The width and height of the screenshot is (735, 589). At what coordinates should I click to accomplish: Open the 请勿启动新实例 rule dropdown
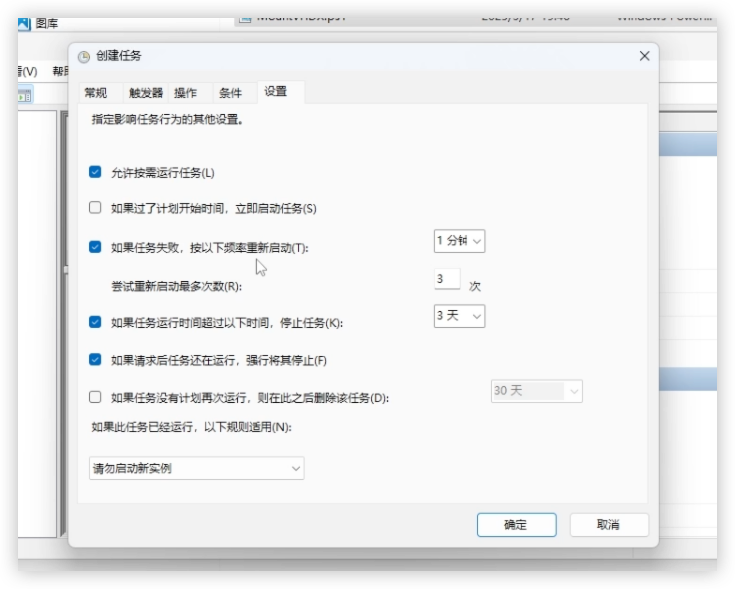(196, 468)
